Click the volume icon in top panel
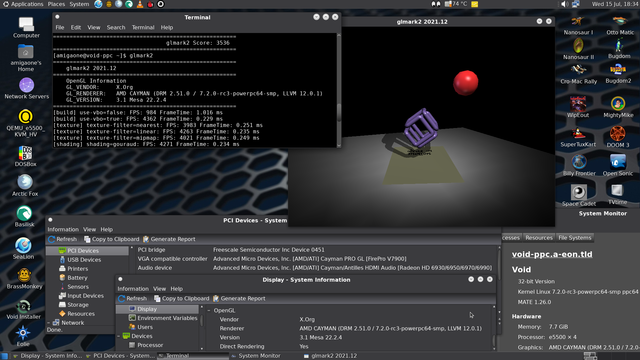Viewport: 640px width, 360px height. 564,4
